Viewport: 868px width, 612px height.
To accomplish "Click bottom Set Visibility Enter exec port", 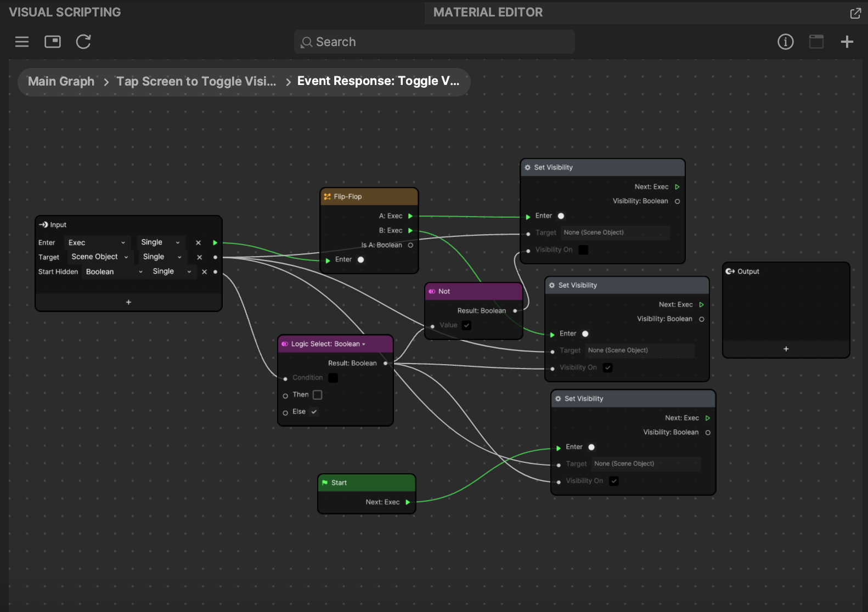I will (559, 447).
